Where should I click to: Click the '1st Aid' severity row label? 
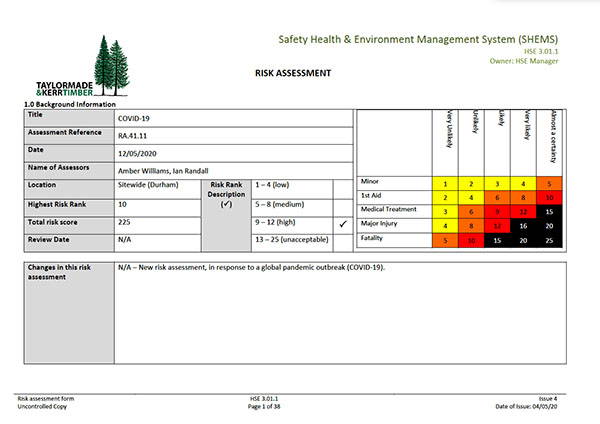click(371, 196)
